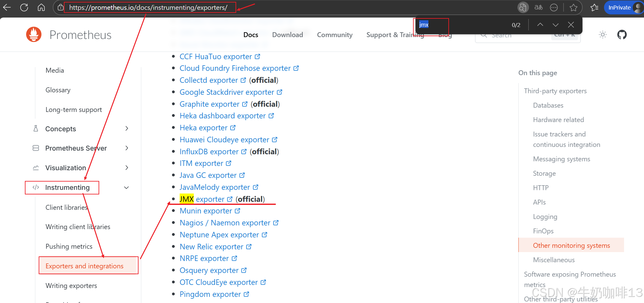Go to previous find result
Viewport: 644px width, 303px height.
pyautogui.click(x=540, y=25)
